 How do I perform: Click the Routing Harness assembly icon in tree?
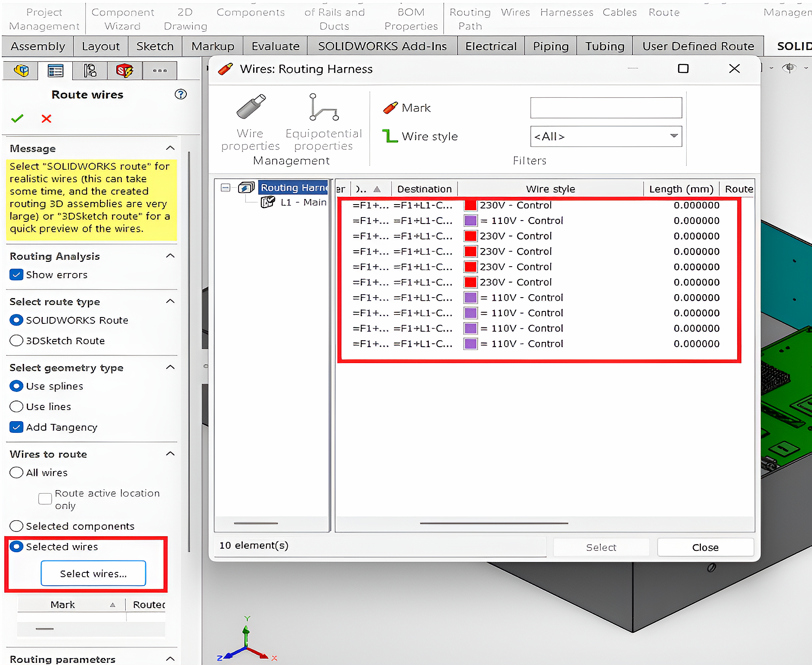coord(247,187)
